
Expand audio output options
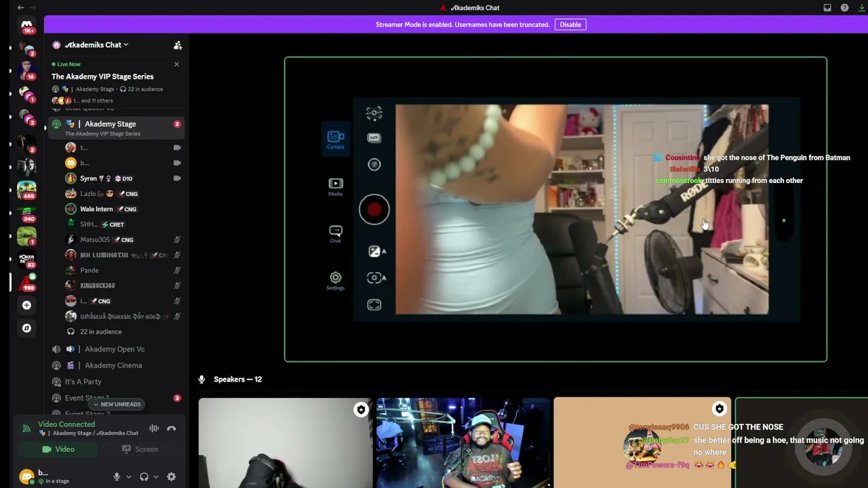(x=155, y=477)
